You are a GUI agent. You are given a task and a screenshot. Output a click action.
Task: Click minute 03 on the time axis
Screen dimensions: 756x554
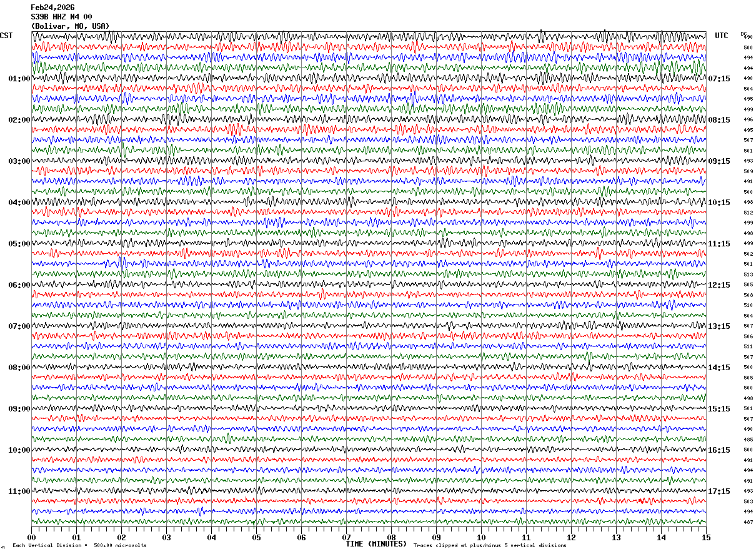click(166, 537)
